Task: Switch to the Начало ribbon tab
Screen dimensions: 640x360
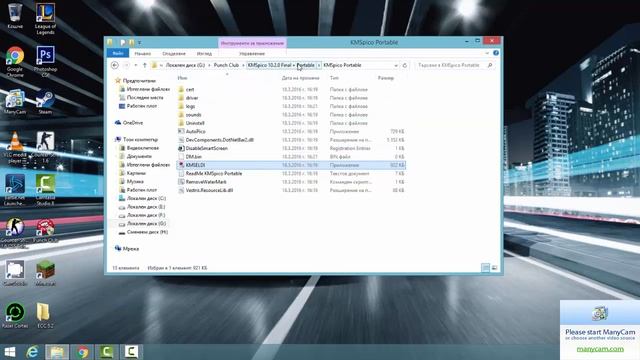Action: pos(142,53)
